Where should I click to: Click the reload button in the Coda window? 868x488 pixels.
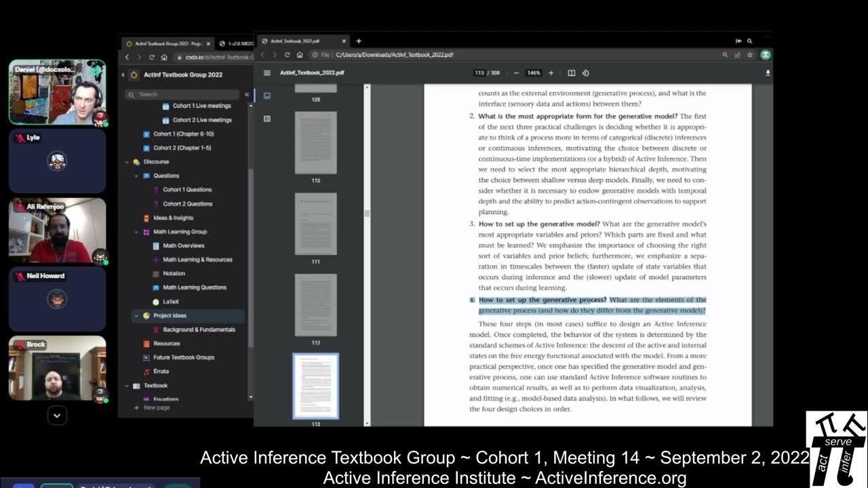[x=152, y=58]
